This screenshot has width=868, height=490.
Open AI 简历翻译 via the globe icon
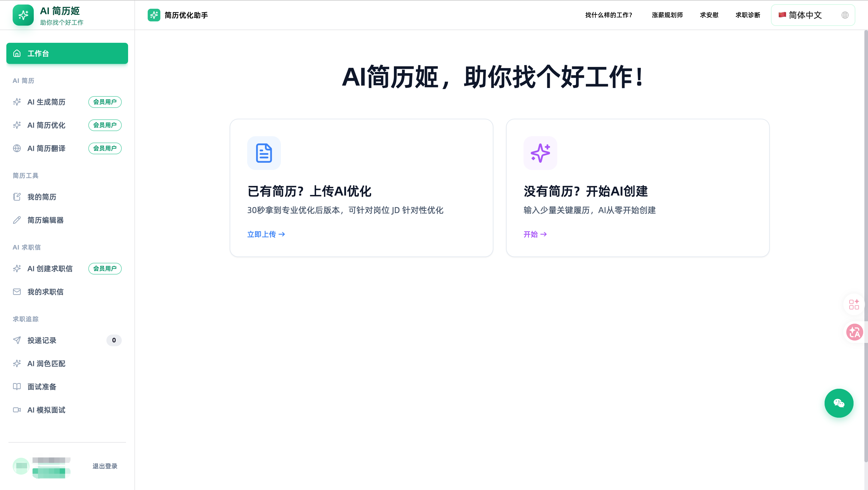(x=17, y=148)
